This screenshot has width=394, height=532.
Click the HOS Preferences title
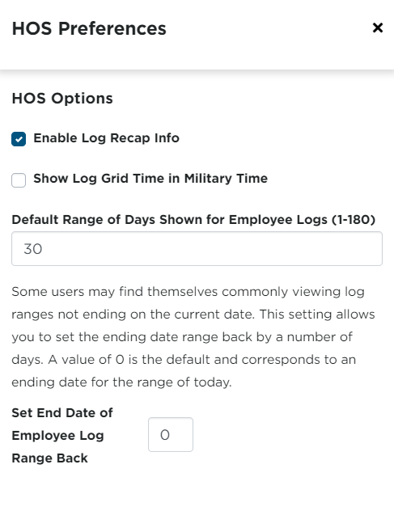(x=89, y=28)
